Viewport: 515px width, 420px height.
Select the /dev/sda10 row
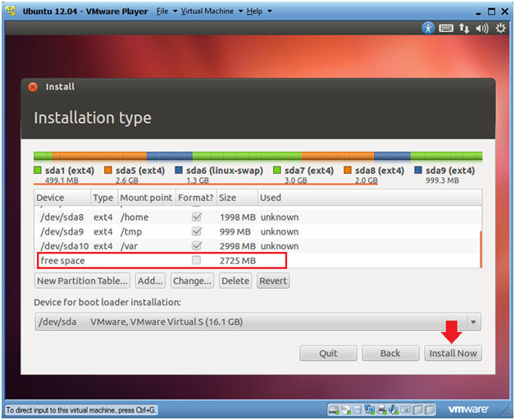257,246
